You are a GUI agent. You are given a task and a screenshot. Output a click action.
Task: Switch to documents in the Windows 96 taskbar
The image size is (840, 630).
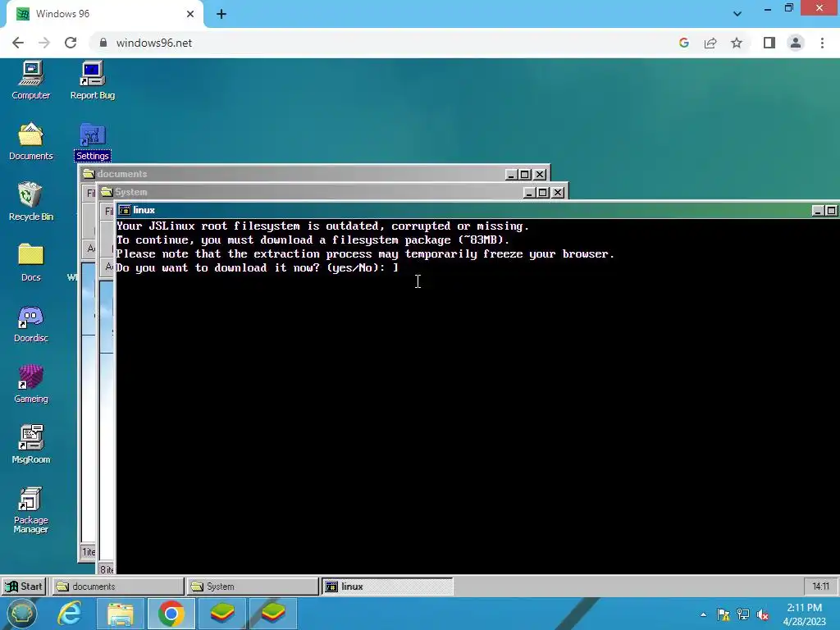tap(117, 586)
